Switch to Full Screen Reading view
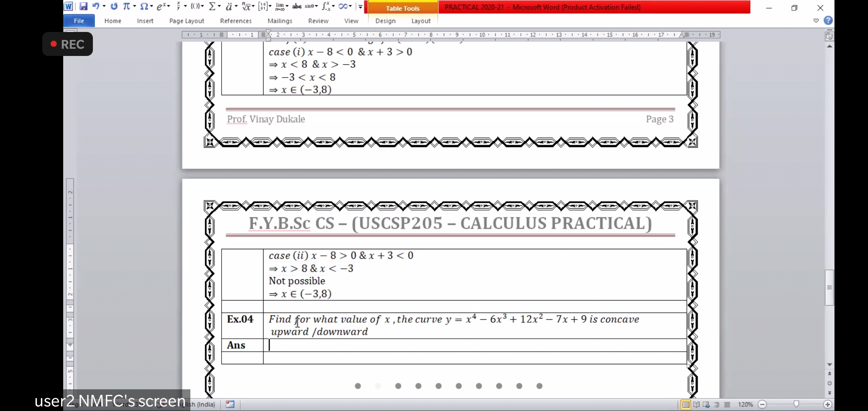The image size is (868, 411). pyautogui.click(x=696, y=405)
